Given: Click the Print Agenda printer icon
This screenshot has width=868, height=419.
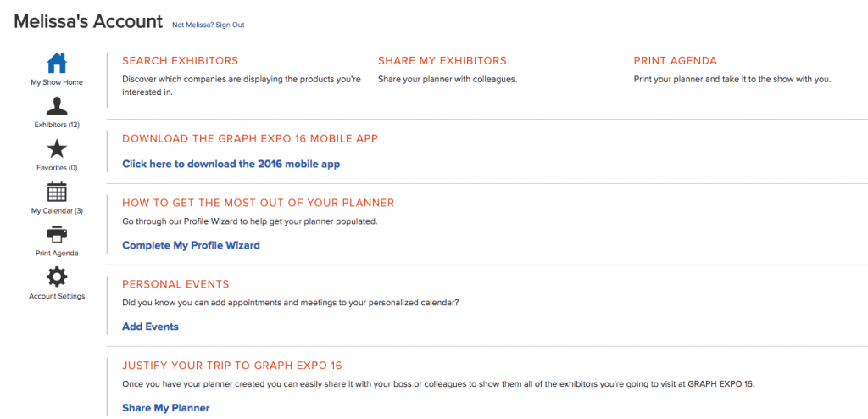Looking at the screenshot, I should pos(57,234).
